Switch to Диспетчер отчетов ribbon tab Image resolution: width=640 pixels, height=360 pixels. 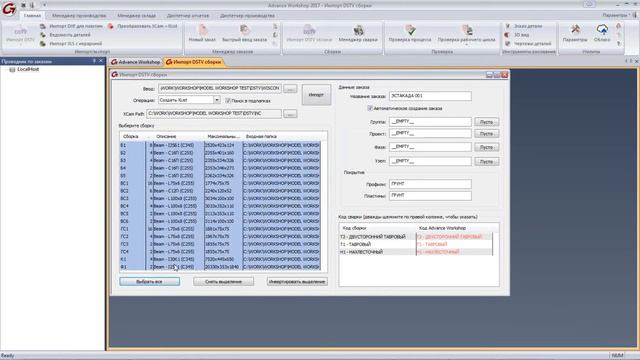point(188,16)
